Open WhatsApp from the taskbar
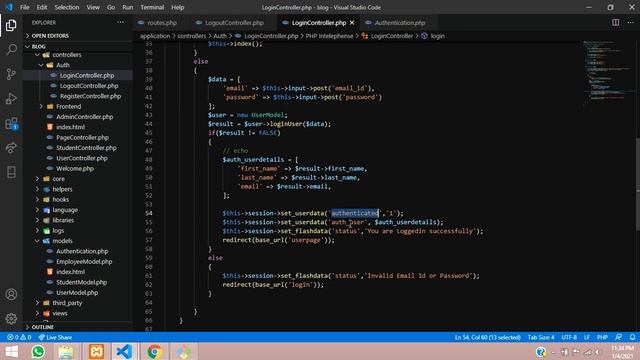The height and width of the screenshot is (360, 640). (x=38, y=351)
